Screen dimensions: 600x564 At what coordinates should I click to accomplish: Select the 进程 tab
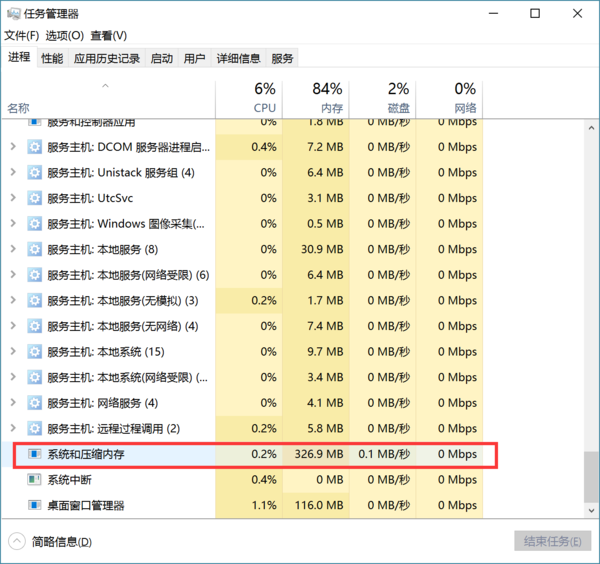coord(19,57)
